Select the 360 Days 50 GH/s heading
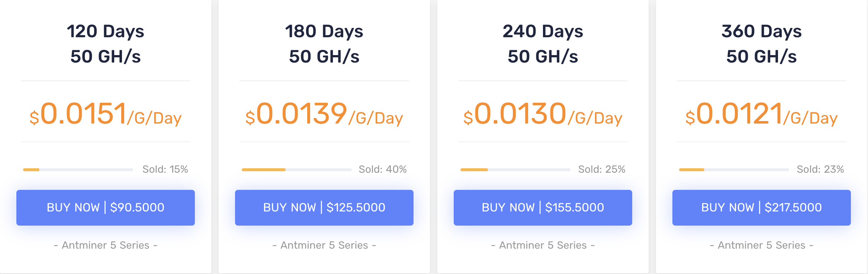Image resolution: width=868 pixels, height=274 pixels. (762, 44)
